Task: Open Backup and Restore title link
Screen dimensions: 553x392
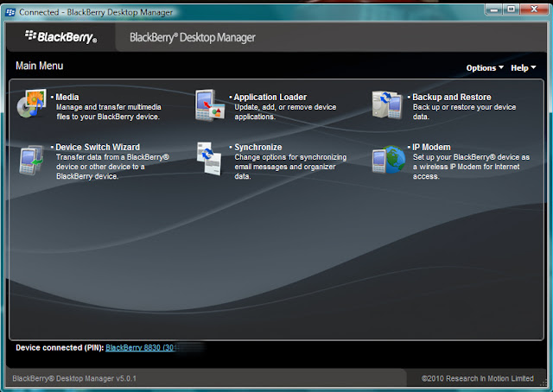Action: click(451, 97)
